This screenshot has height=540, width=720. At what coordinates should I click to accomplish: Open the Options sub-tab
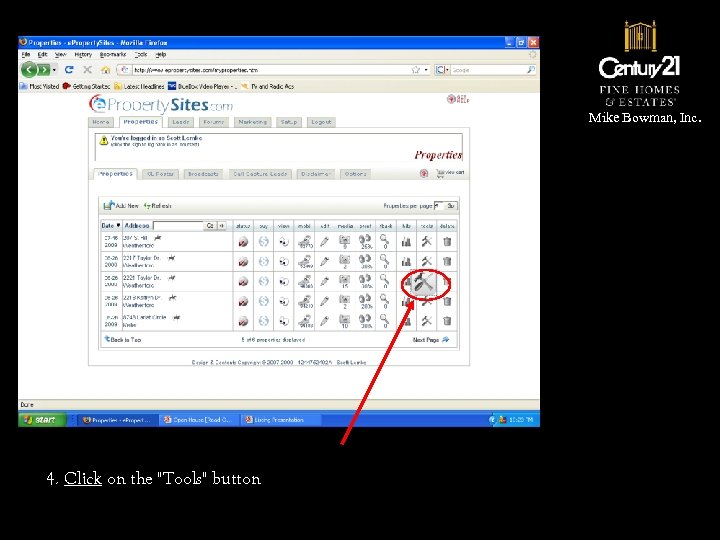355,174
